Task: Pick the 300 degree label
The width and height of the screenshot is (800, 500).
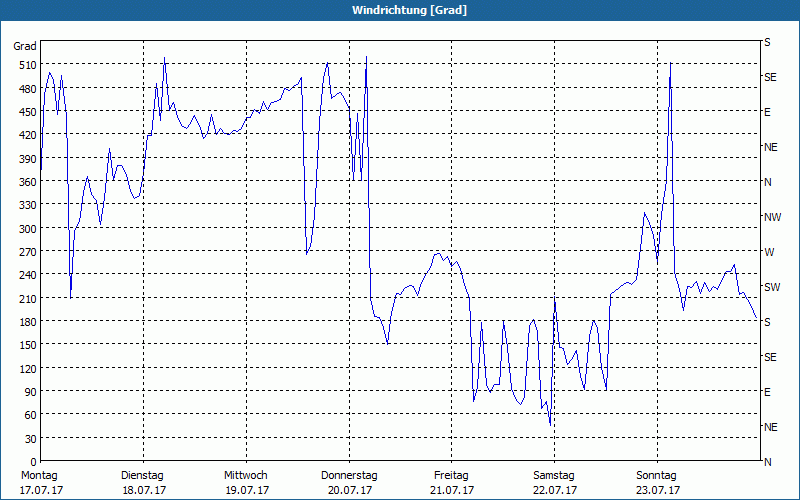Action: coord(28,229)
